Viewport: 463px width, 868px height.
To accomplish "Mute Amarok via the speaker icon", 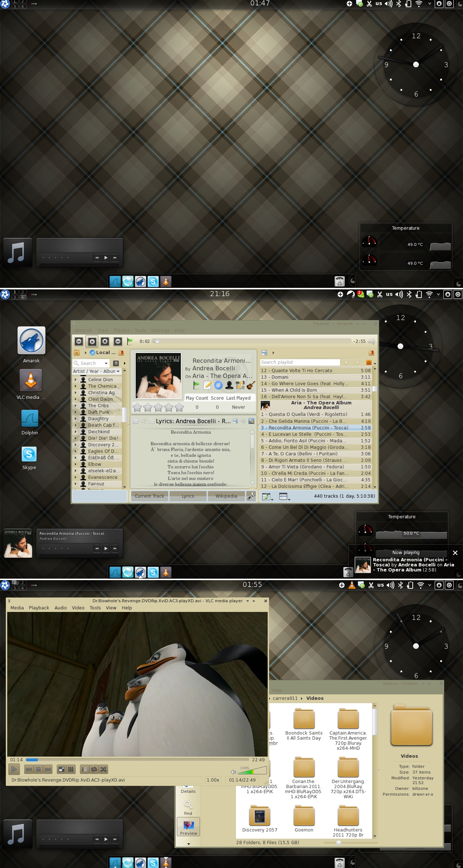I will pos(371,341).
